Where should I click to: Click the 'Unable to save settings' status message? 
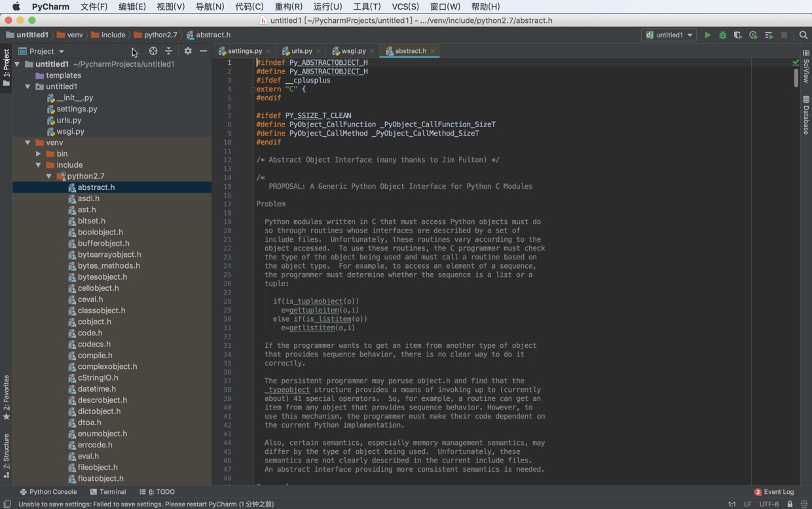pyautogui.click(x=146, y=504)
